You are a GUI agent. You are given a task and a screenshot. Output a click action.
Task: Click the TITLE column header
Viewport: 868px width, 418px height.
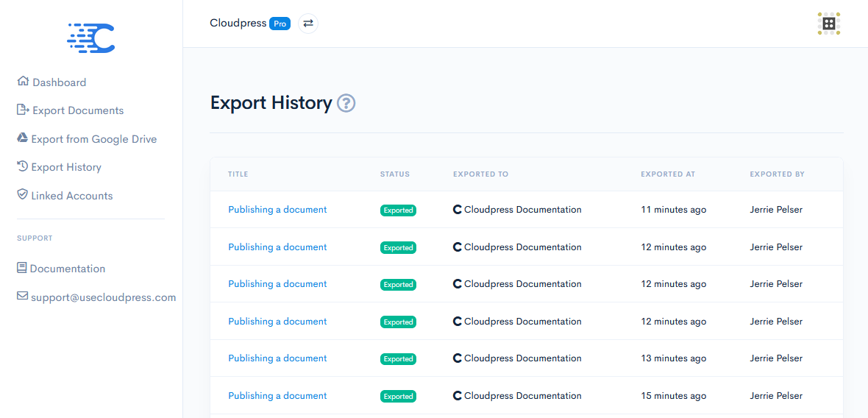(238, 174)
